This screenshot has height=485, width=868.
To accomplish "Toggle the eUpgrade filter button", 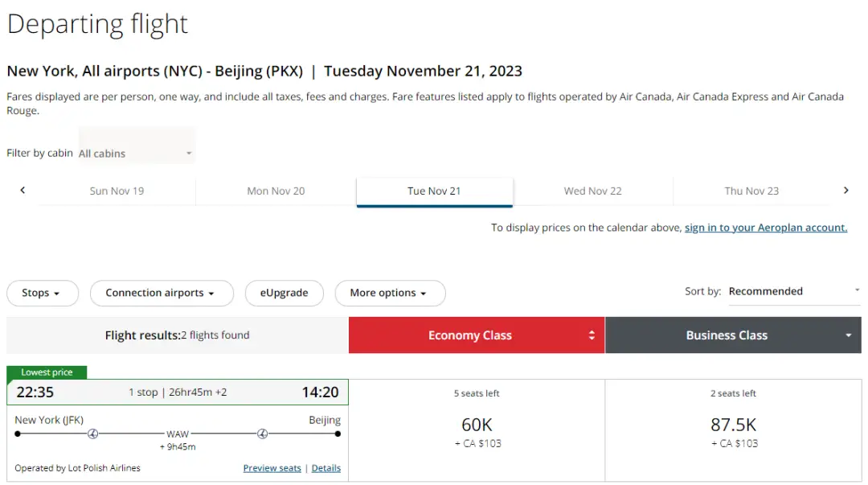I will coord(284,293).
